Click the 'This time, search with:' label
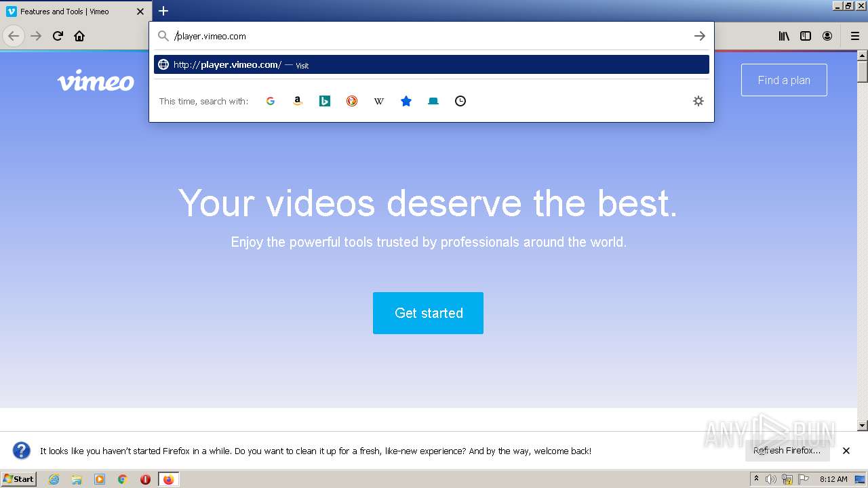Screen dimensions: 868x488 point(203,101)
